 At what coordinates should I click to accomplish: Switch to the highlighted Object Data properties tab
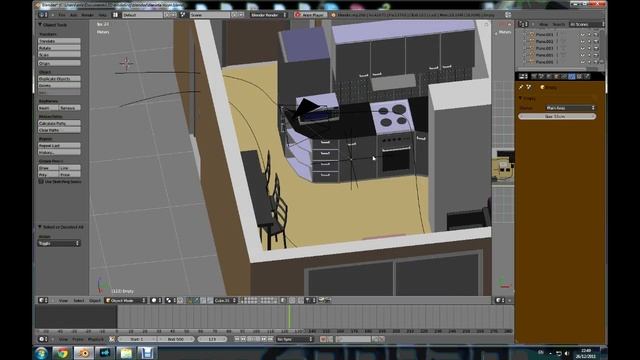pyautogui.click(x=571, y=76)
